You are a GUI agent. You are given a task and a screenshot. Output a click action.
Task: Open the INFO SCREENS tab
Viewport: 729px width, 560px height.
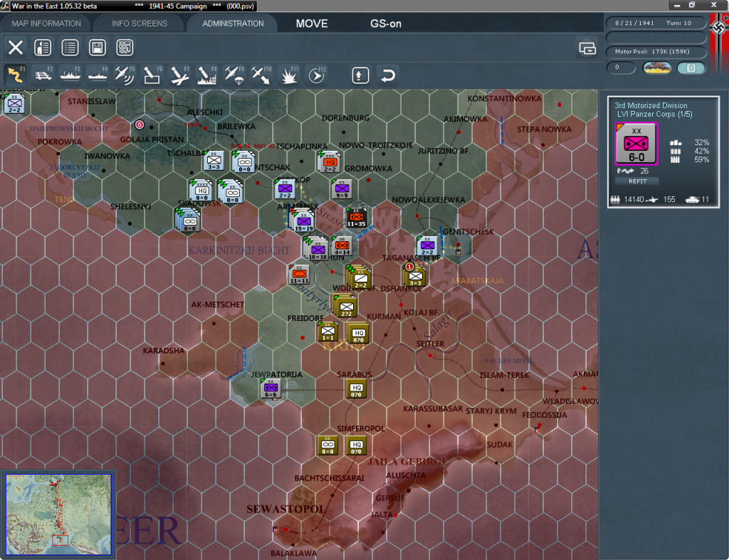click(139, 23)
